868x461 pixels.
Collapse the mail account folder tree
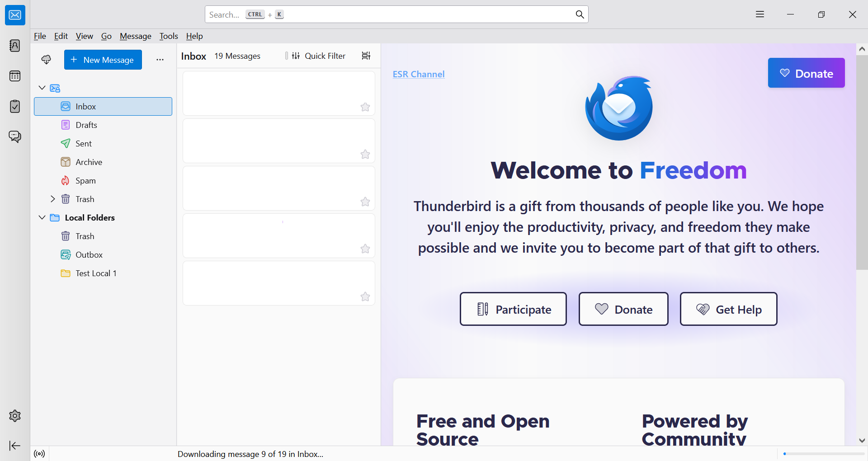(42, 88)
